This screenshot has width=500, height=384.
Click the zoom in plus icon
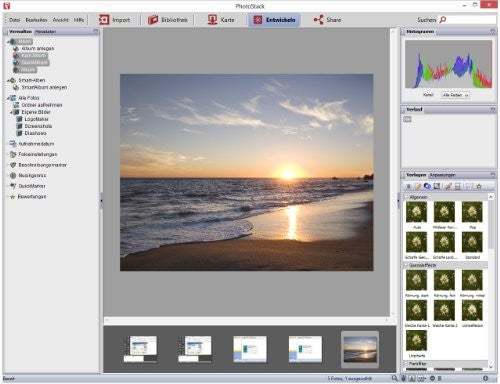485,378
